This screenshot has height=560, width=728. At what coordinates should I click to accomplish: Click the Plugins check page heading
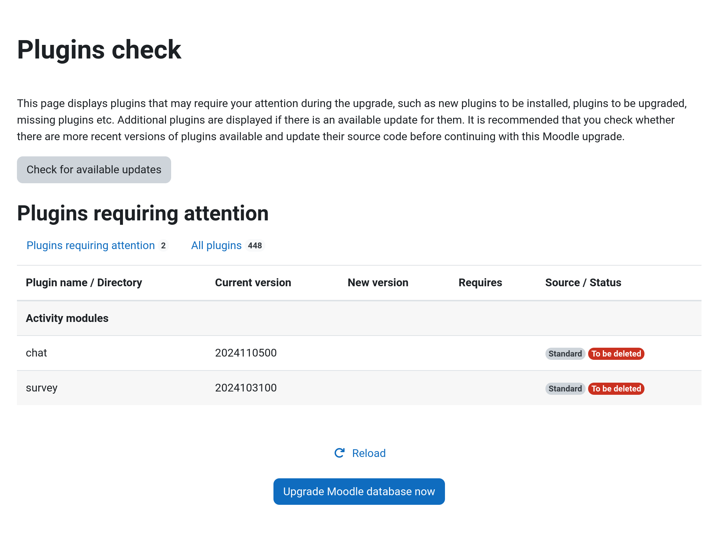pos(99,50)
